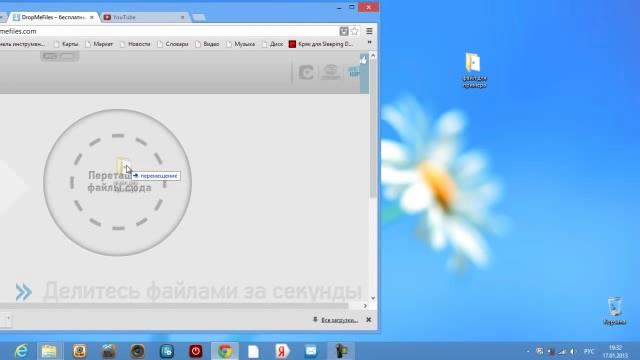Image resolution: width=640 pixels, height=360 pixels.
Task: Click the vertical scrollbar up arrow
Action: point(373,56)
